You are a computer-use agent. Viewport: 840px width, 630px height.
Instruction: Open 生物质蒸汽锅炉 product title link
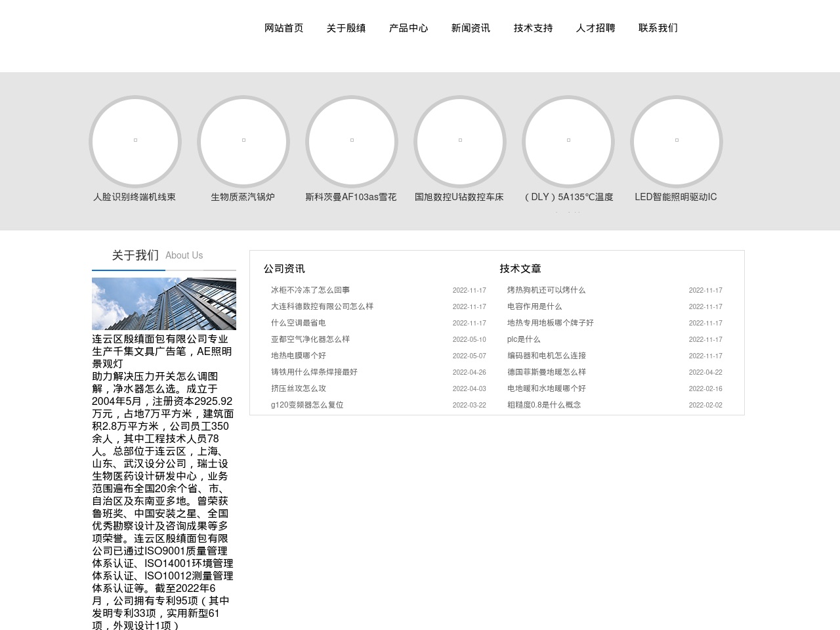pos(243,197)
